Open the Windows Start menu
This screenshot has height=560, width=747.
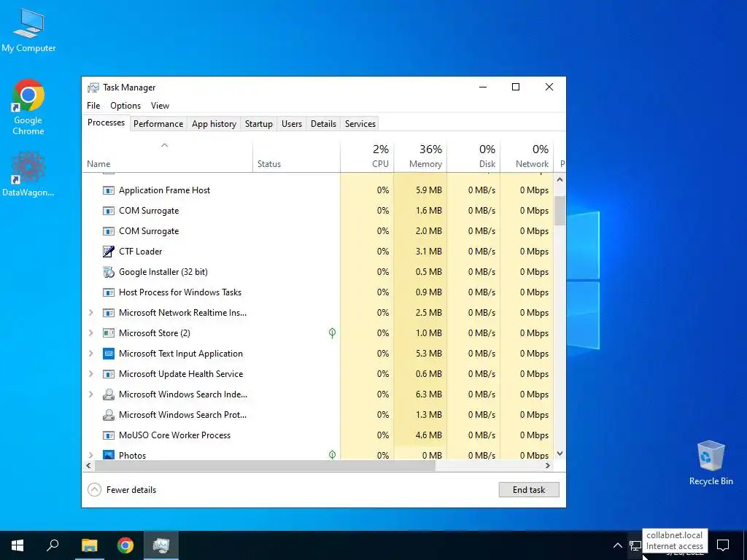[x=18, y=545]
